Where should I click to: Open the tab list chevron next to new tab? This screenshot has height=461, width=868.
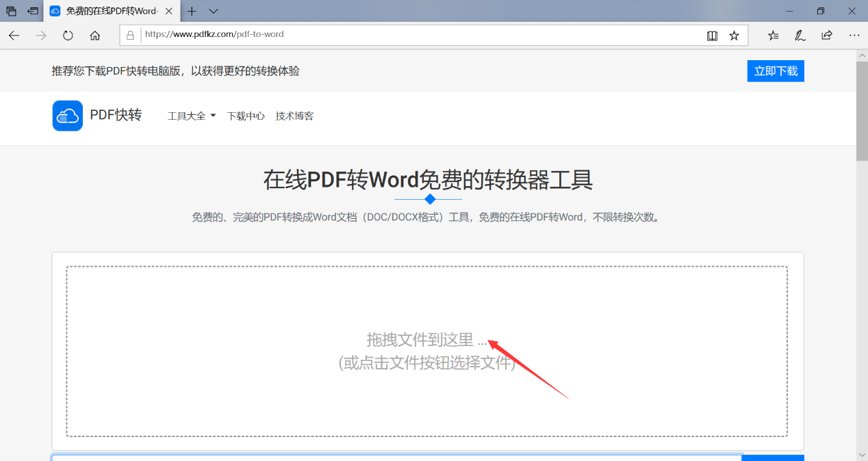tap(212, 11)
